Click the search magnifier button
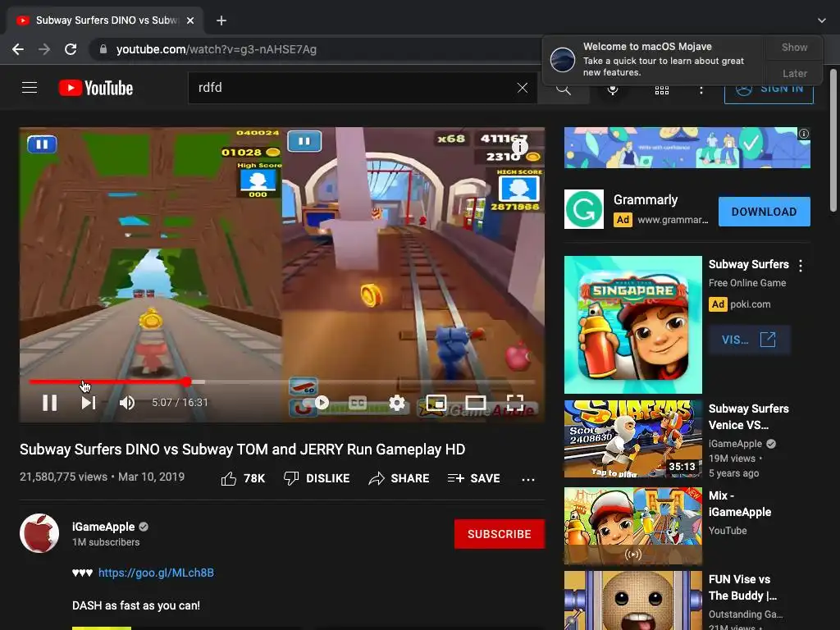Image resolution: width=840 pixels, height=630 pixels. pyautogui.click(x=563, y=89)
